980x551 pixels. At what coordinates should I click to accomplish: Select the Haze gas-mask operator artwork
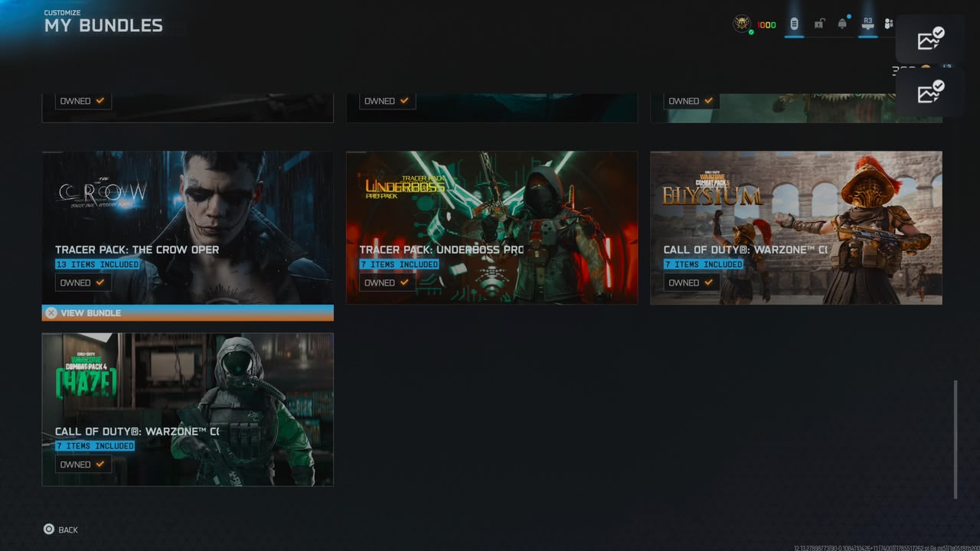point(245,409)
